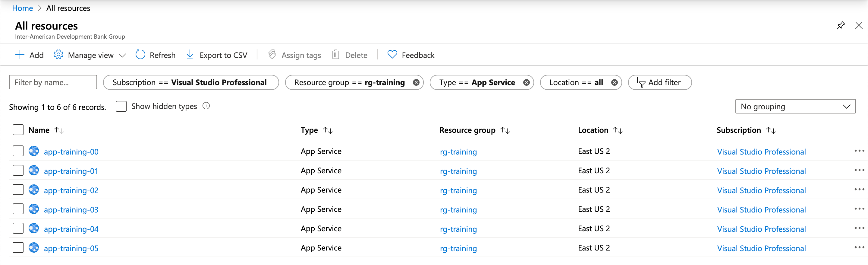
Task: Click the app-training-01 App Service icon
Action: (x=34, y=170)
